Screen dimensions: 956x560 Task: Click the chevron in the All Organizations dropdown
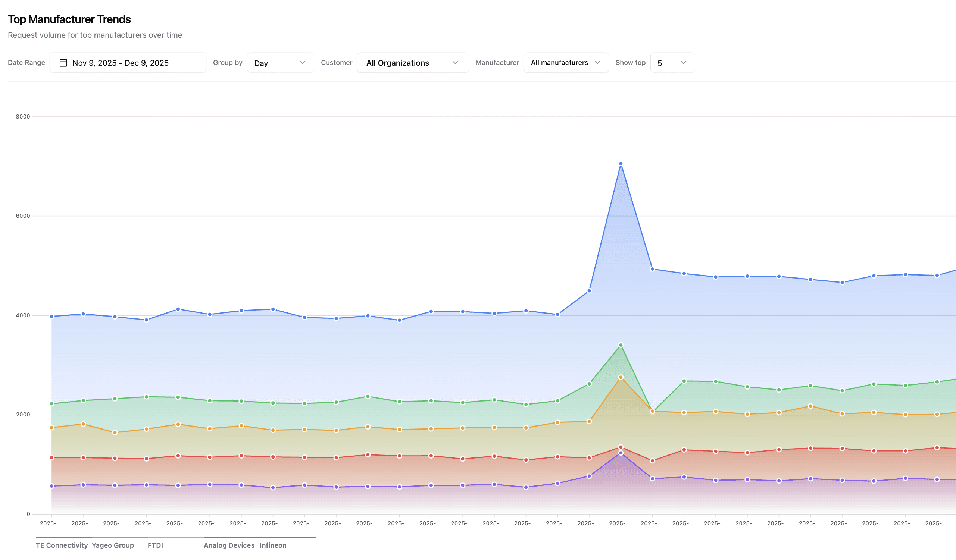tap(455, 63)
